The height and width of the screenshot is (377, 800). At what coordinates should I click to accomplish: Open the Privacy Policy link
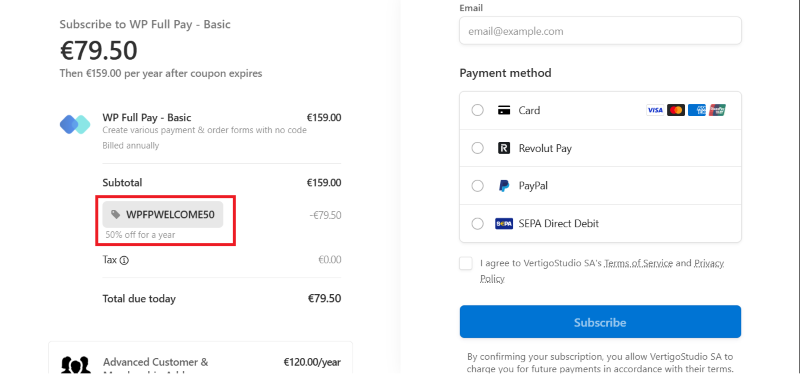[x=602, y=271]
